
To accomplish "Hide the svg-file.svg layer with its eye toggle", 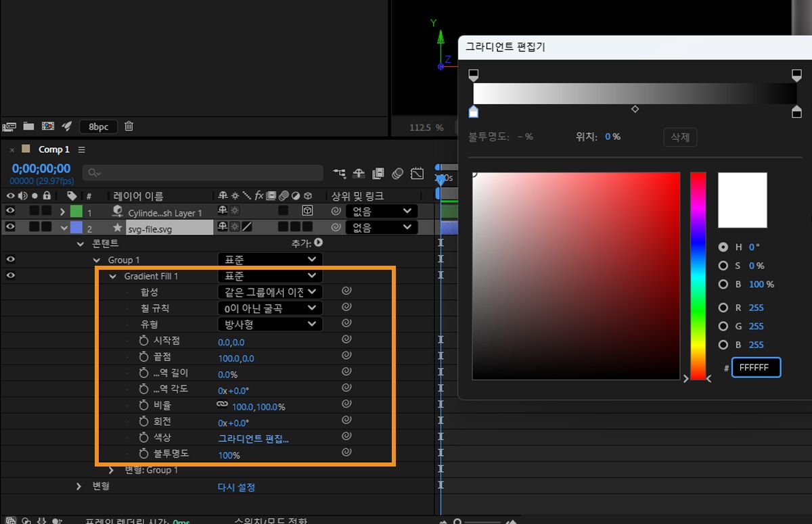I will 9,227.
